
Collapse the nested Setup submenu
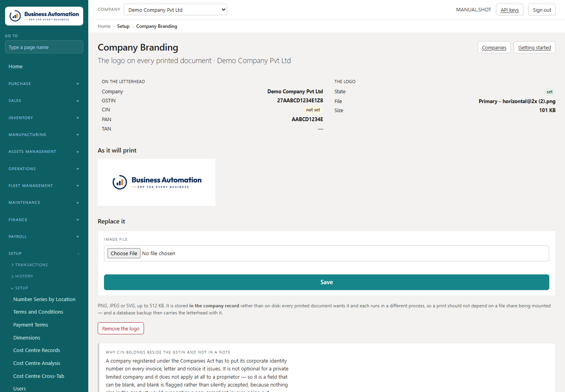20,288
